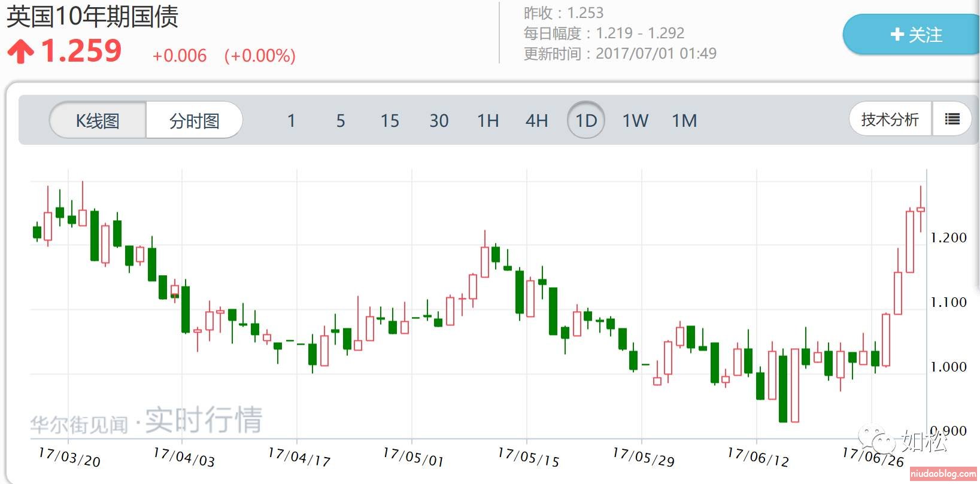The width and height of the screenshot is (980, 484).
Task: Click the percentage change (+0.00%)
Action: [260, 56]
